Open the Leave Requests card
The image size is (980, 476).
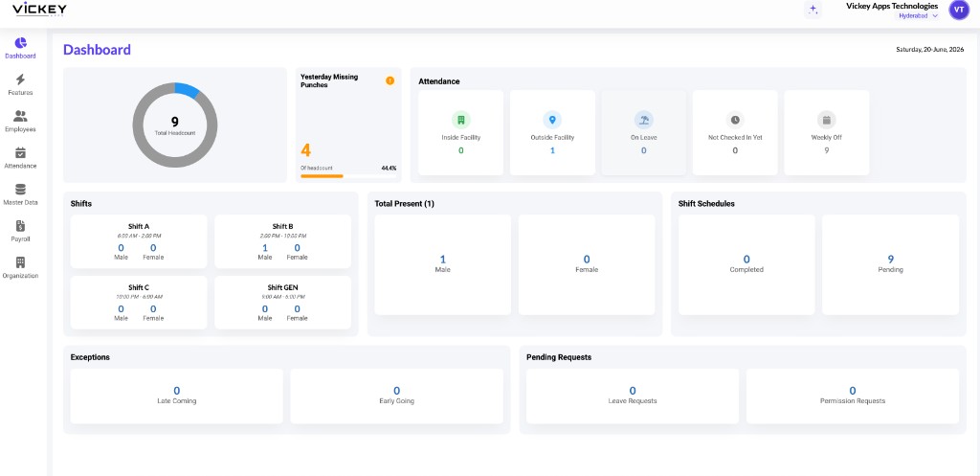633,396
